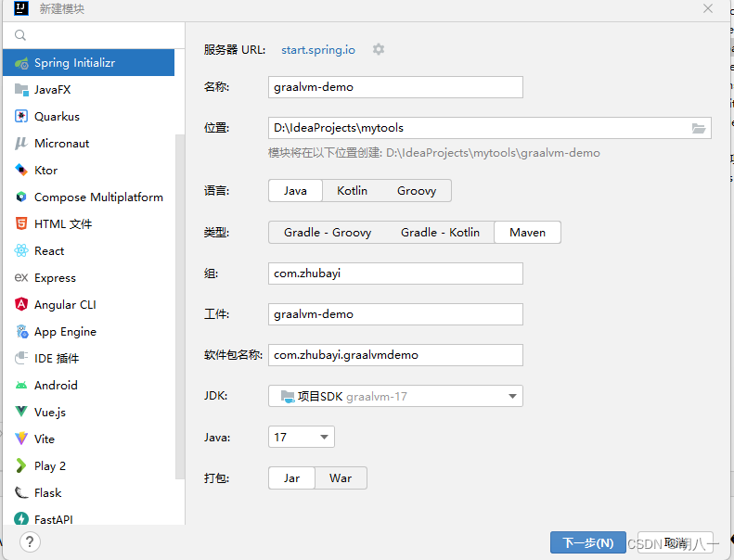The image size is (734, 560).
Task: Close the 新建模块 dialog
Action: click(x=708, y=8)
